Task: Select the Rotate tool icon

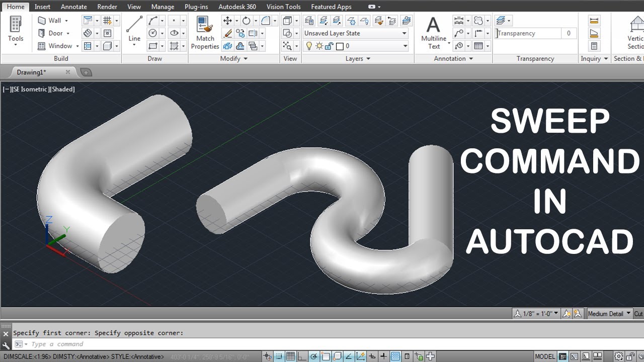Action: (x=246, y=21)
